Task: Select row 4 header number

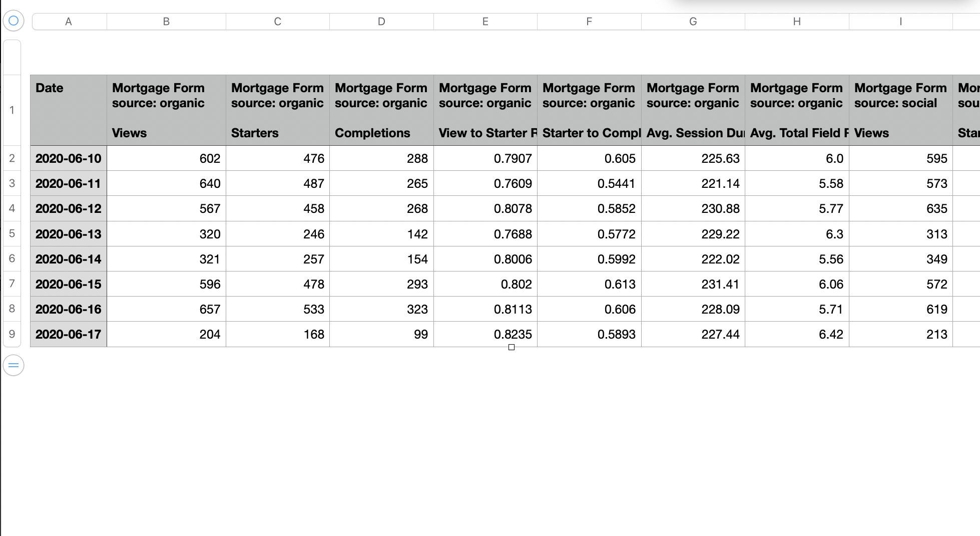Action: click(12, 208)
